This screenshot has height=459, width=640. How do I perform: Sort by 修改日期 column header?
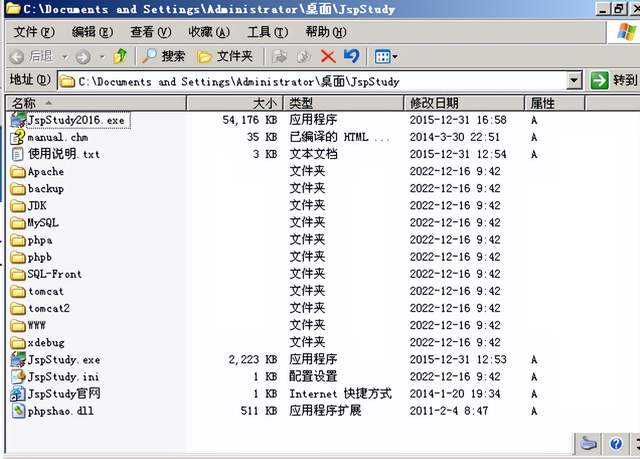tap(464, 103)
